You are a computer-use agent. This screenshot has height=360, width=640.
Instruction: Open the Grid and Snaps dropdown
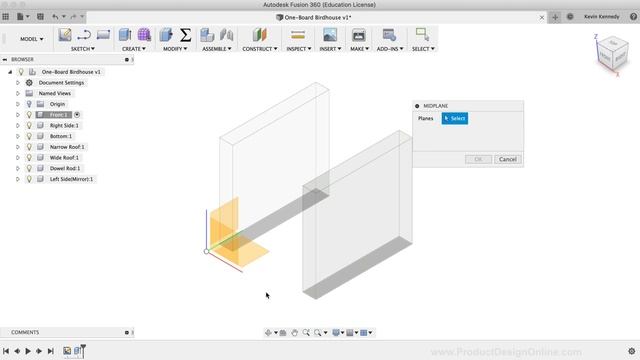click(352, 333)
